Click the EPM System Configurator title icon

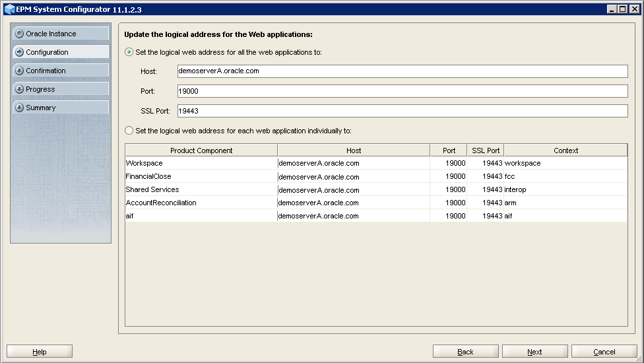[9, 9]
